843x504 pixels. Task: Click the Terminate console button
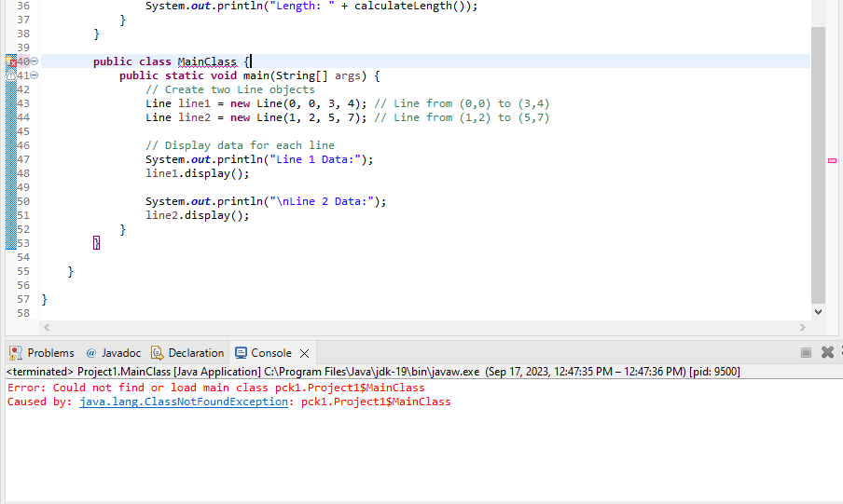coord(806,352)
